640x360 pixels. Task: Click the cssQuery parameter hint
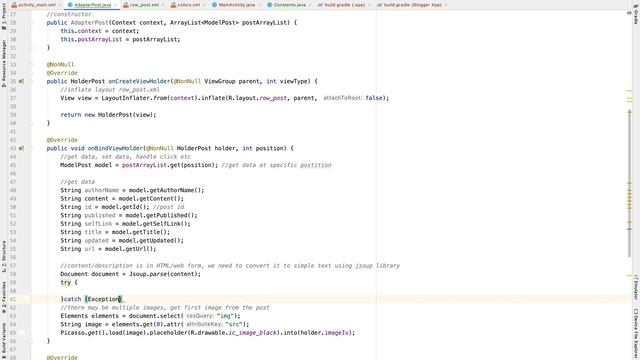(199, 316)
